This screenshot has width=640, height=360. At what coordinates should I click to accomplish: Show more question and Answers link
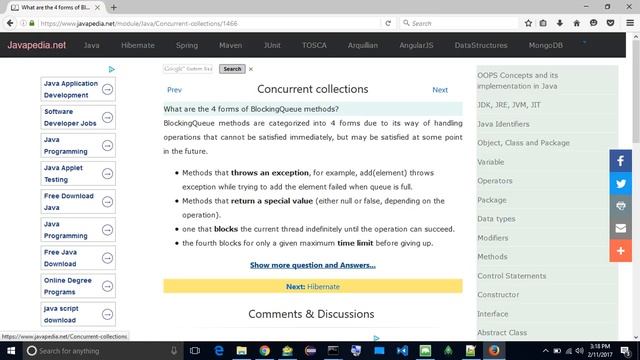click(313, 265)
